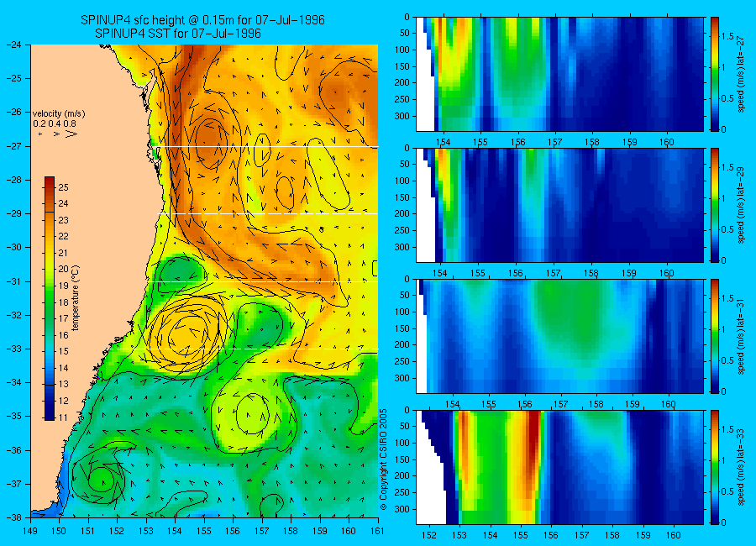756x546 pixels.
Task: Click the '25' tick on the temperature color bar
Action: (x=64, y=187)
